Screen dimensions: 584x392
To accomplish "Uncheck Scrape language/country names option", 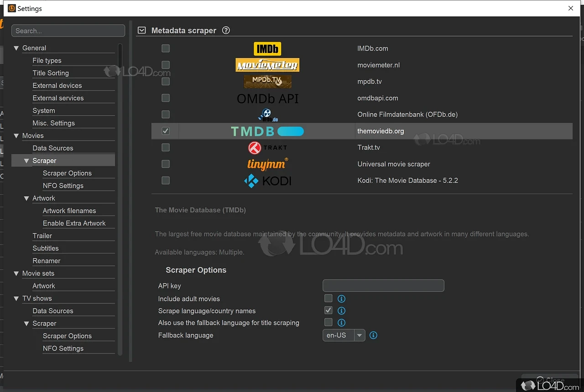I will (x=328, y=310).
